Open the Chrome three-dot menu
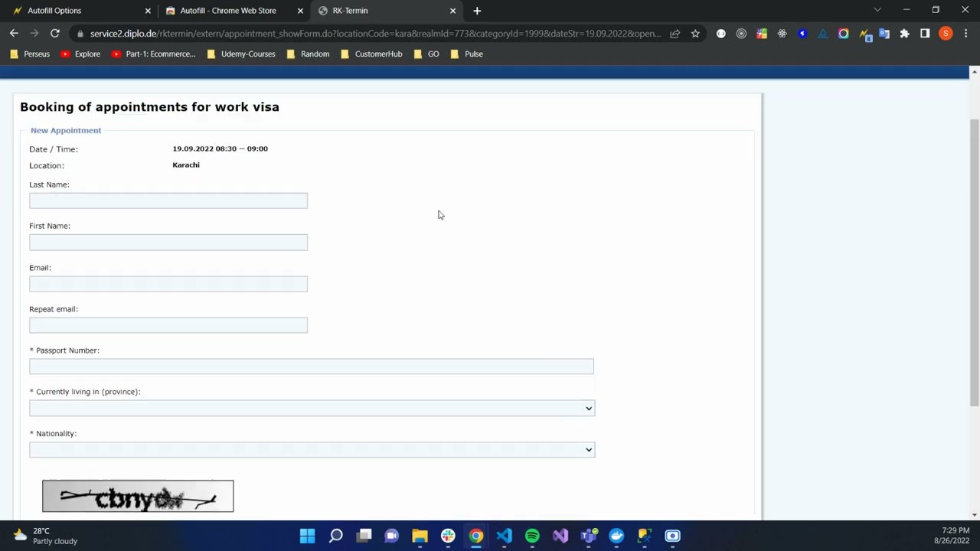The width and height of the screenshot is (980, 551). click(965, 34)
